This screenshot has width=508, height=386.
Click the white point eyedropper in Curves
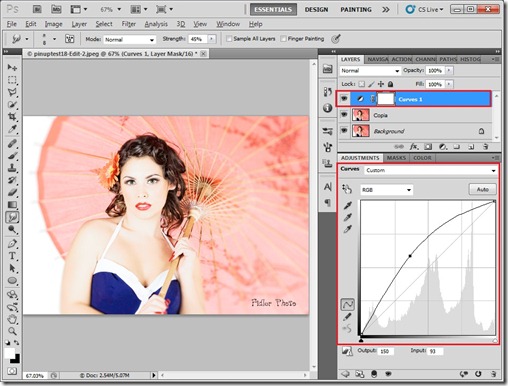pyautogui.click(x=348, y=229)
